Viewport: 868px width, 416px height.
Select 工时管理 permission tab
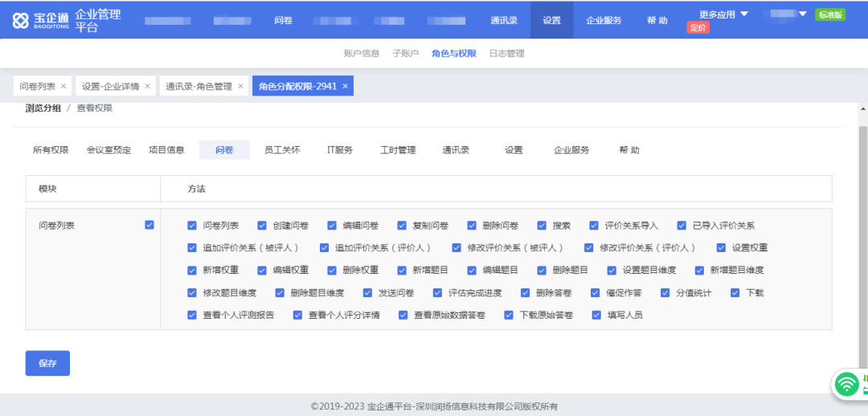(398, 150)
